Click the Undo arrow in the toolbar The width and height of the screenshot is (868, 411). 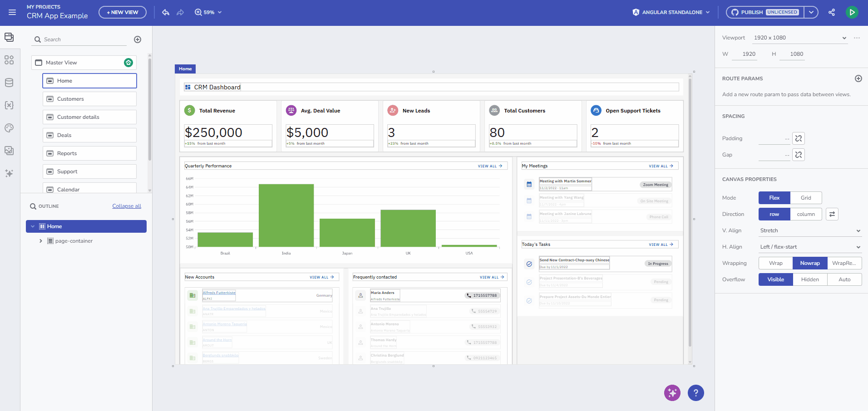click(165, 12)
